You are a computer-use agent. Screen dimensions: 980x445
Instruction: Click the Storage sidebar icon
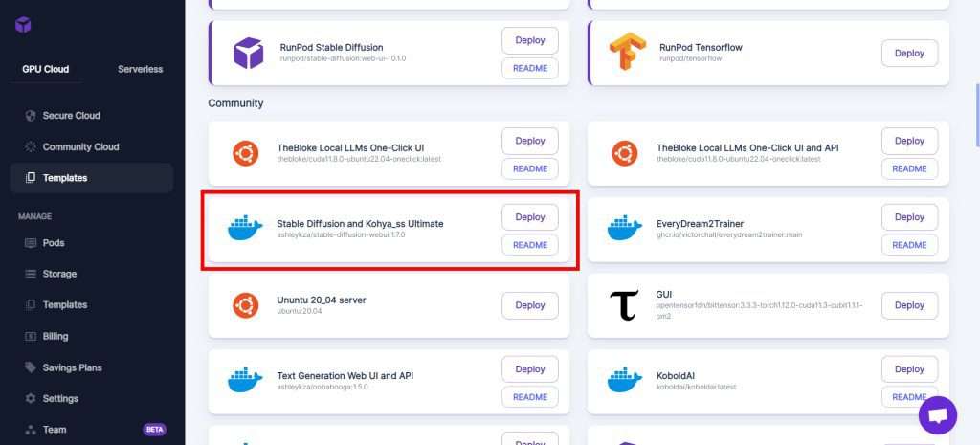click(x=31, y=275)
